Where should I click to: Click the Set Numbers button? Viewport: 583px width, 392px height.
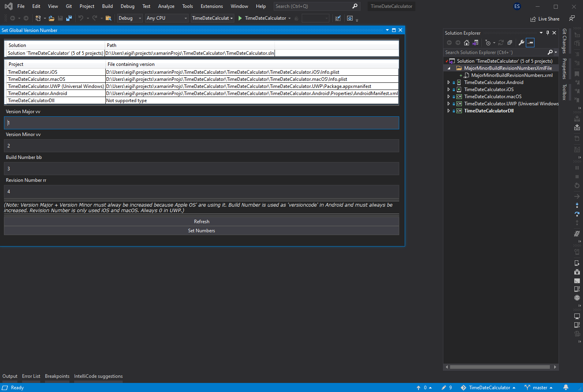201,231
